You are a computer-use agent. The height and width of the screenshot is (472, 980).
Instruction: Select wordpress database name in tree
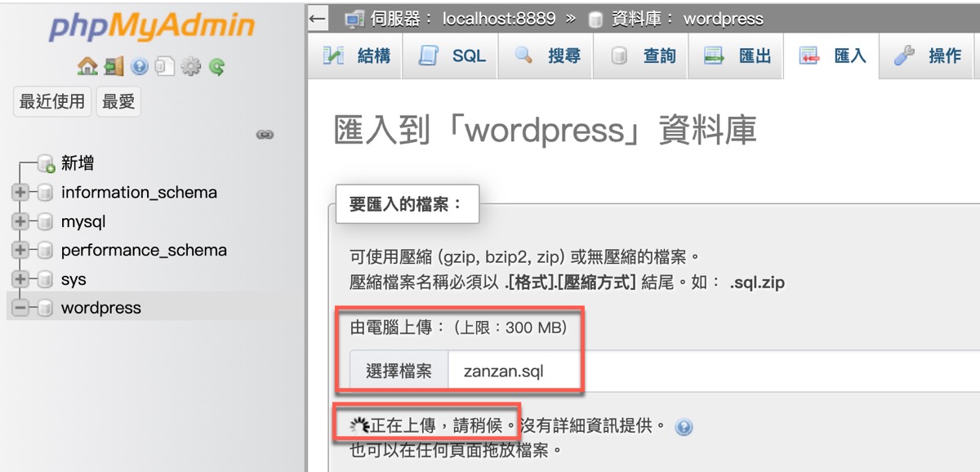point(101,309)
